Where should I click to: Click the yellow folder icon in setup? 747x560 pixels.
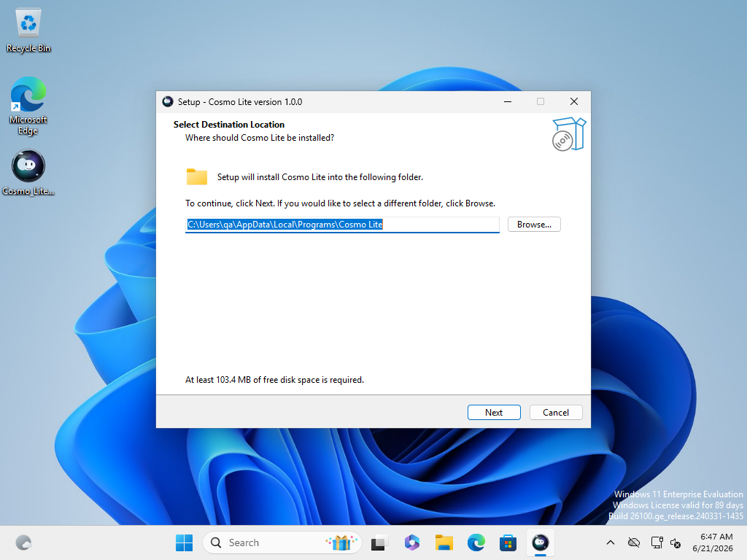click(x=197, y=176)
